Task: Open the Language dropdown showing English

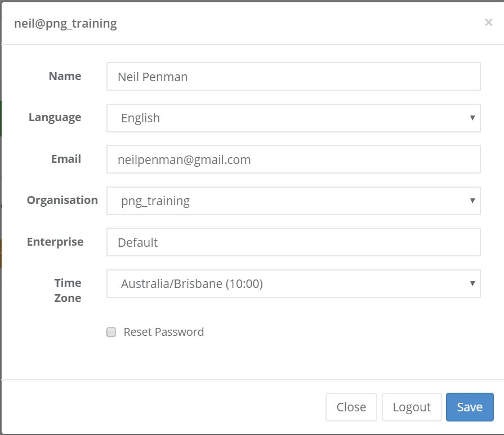Action: tap(293, 118)
